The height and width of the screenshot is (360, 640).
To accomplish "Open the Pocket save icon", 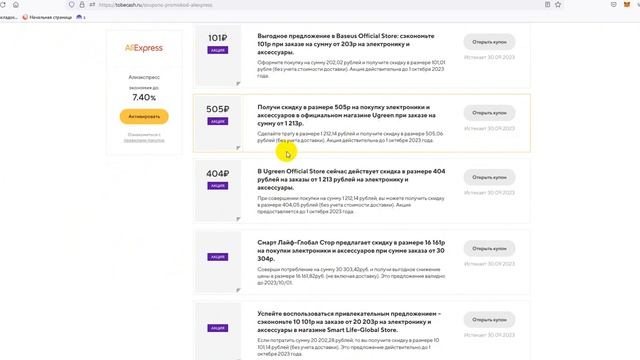I will [613, 4].
